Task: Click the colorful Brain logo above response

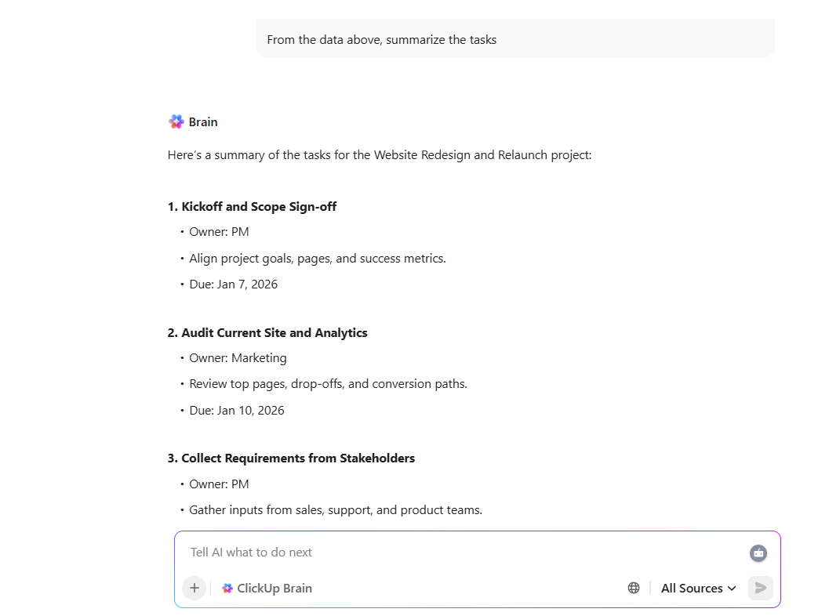Action: (x=176, y=121)
